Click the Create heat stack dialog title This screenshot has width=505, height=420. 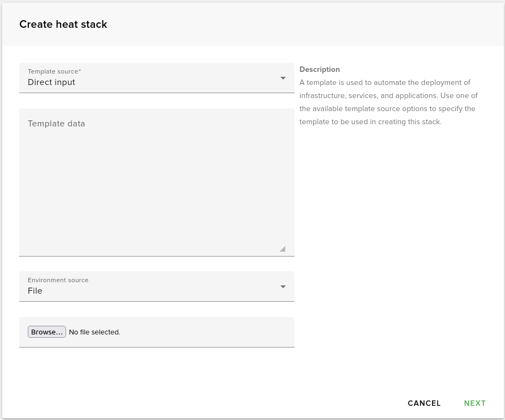[x=63, y=24]
